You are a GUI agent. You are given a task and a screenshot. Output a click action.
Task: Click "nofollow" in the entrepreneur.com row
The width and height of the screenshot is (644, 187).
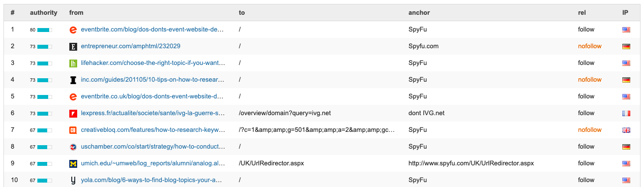click(x=589, y=46)
